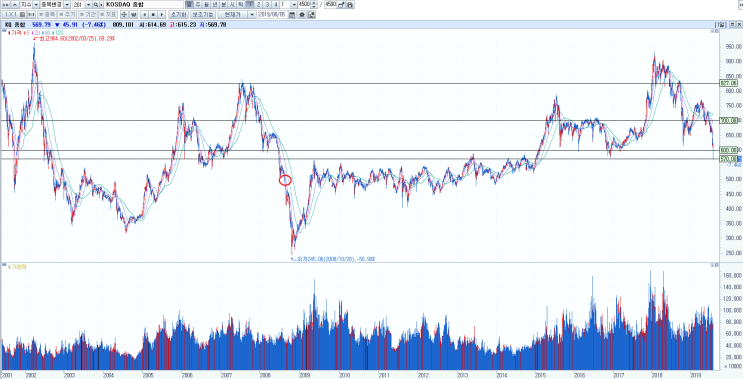Image resolution: width=743 pixels, height=379 pixels.
Task: Click the 1:1 ratio icon
Action: pyautogui.click(x=31, y=15)
